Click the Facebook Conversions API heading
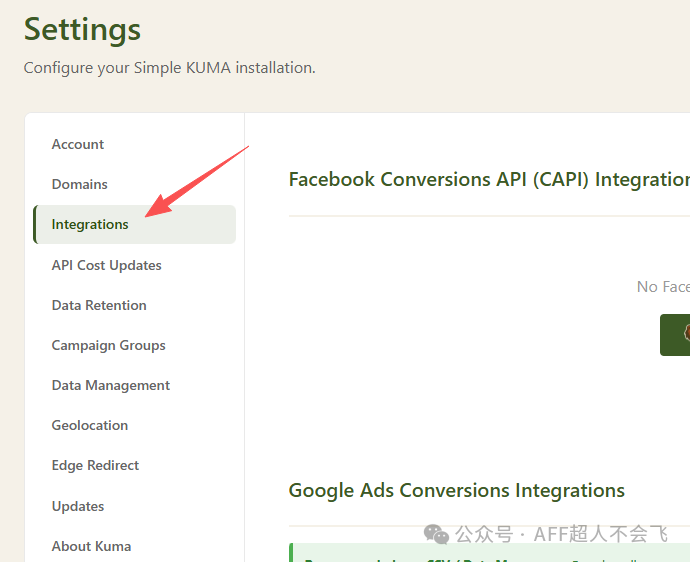 489,180
